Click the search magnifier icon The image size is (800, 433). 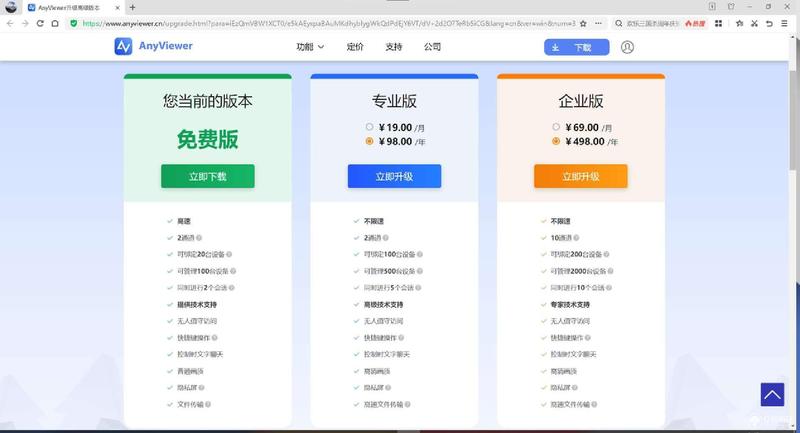click(x=618, y=23)
